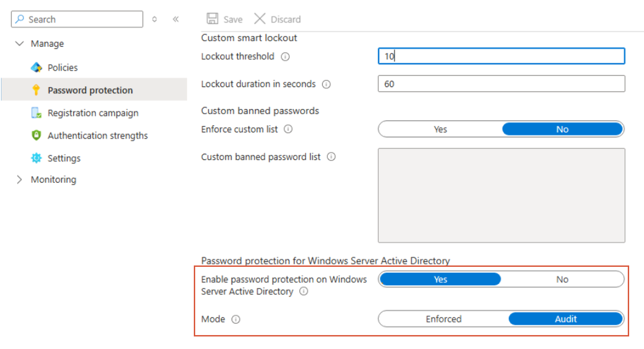Click info icon beside Lockout duration in seconds
The height and width of the screenshot is (349, 644).
(x=326, y=84)
